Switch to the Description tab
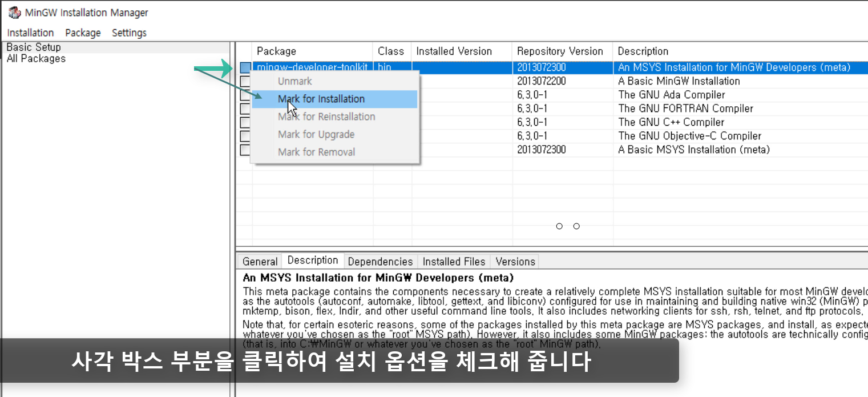This screenshot has width=868, height=397. [x=313, y=260]
